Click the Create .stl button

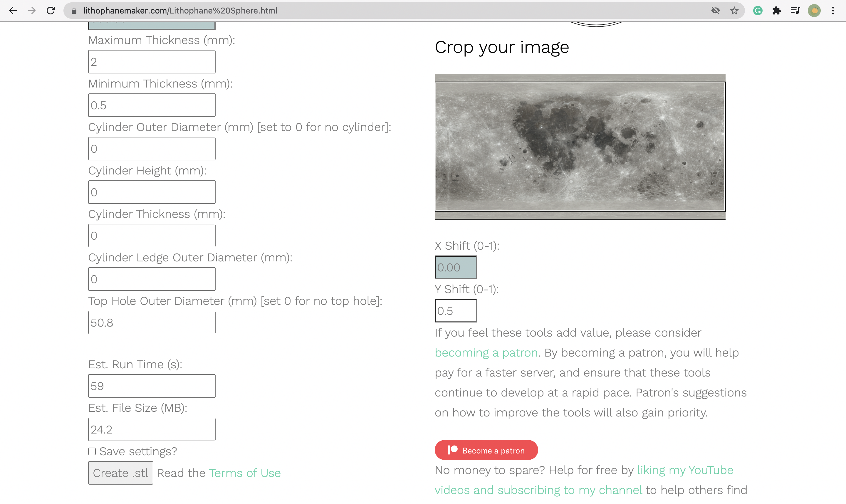[x=120, y=473]
